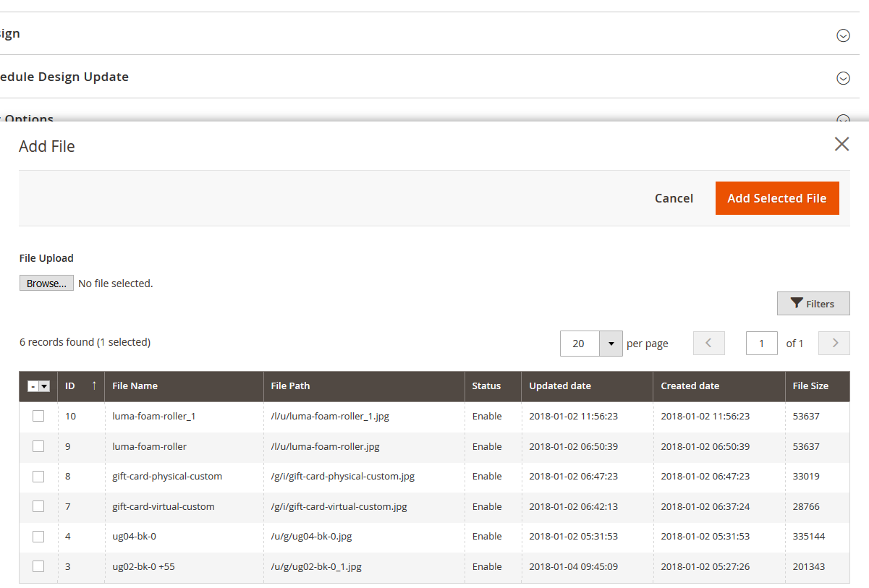Click the Filters funnel button
The height and width of the screenshot is (588, 869).
click(813, 304)
